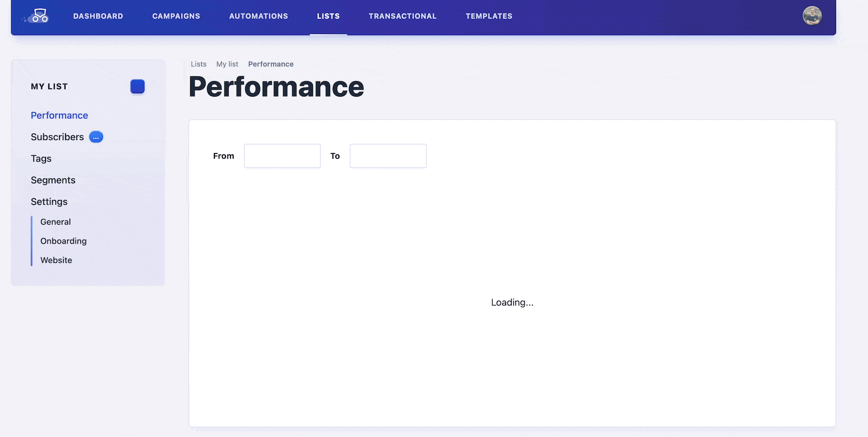Open the user profile avatar
This screenshot has height=437, width=868.
point(812,16)
